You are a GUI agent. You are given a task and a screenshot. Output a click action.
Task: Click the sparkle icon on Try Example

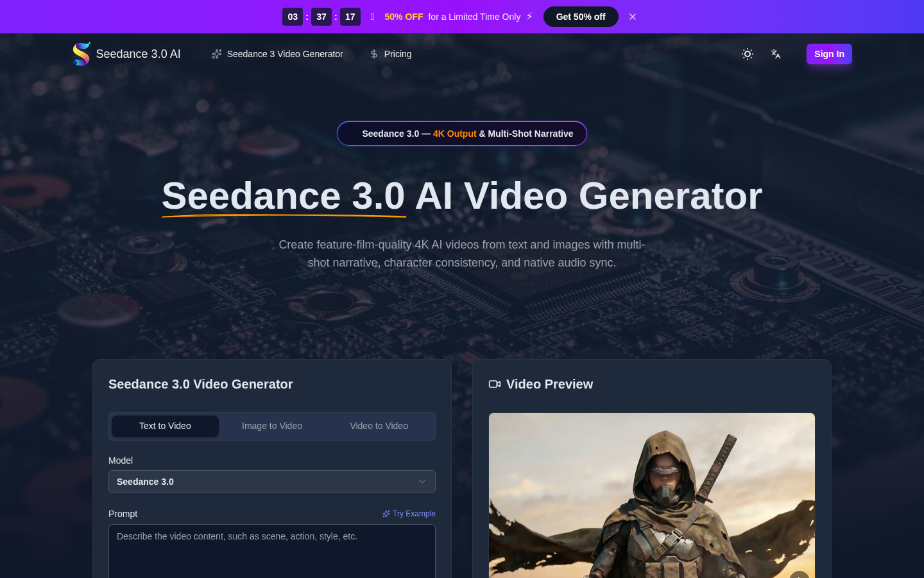(x=386, y=513)
